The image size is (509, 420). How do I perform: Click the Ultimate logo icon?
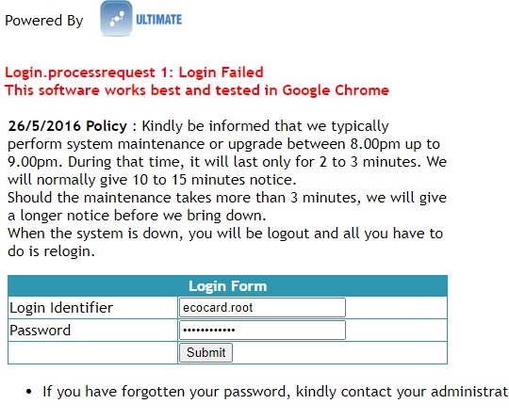pos(116,18)
